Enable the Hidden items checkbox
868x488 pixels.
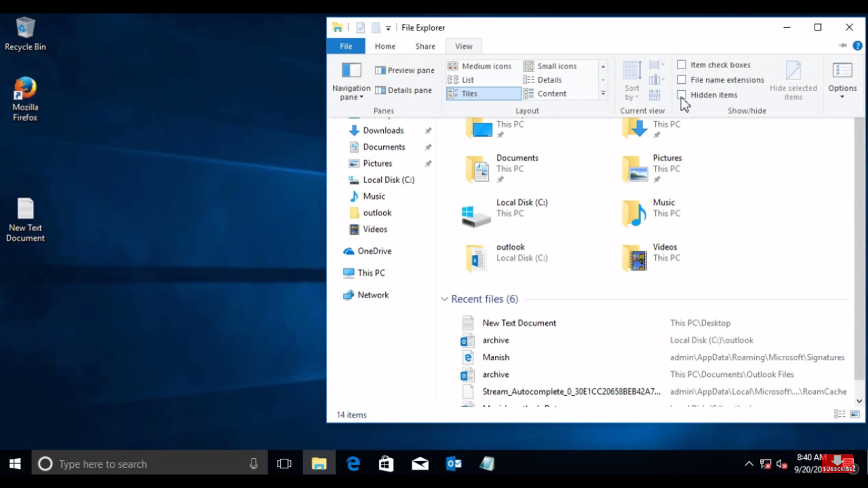(682, 95)
